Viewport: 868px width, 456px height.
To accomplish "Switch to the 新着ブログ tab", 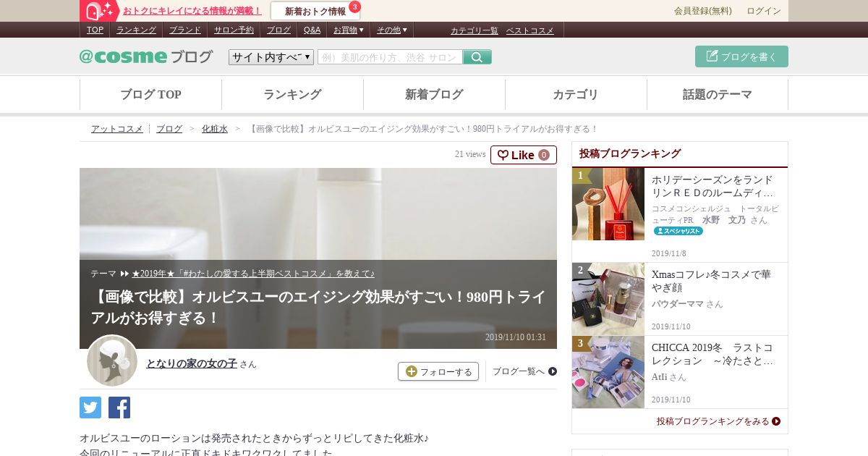I will click(x=434, y=94).
